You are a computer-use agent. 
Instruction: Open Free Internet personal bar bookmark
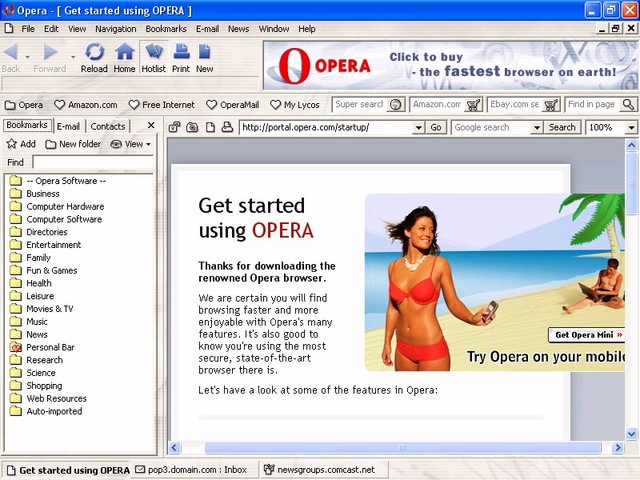point(162,105)
